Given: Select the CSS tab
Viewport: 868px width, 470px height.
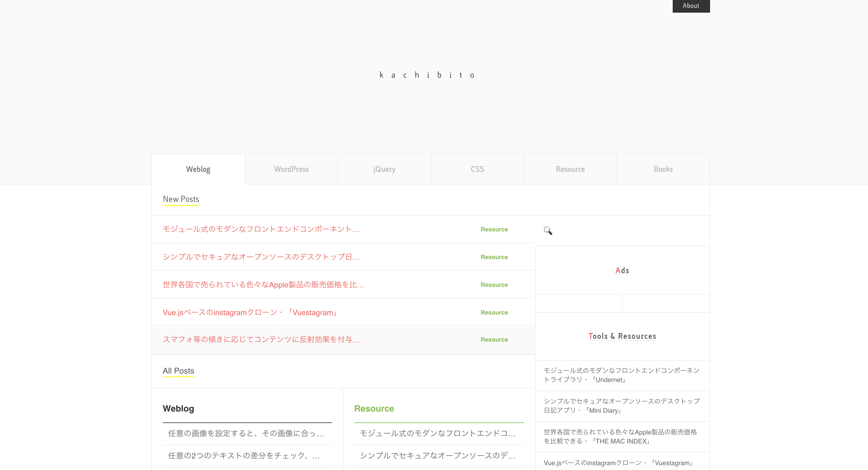Looking at the screenshot, I should (477, 168).
